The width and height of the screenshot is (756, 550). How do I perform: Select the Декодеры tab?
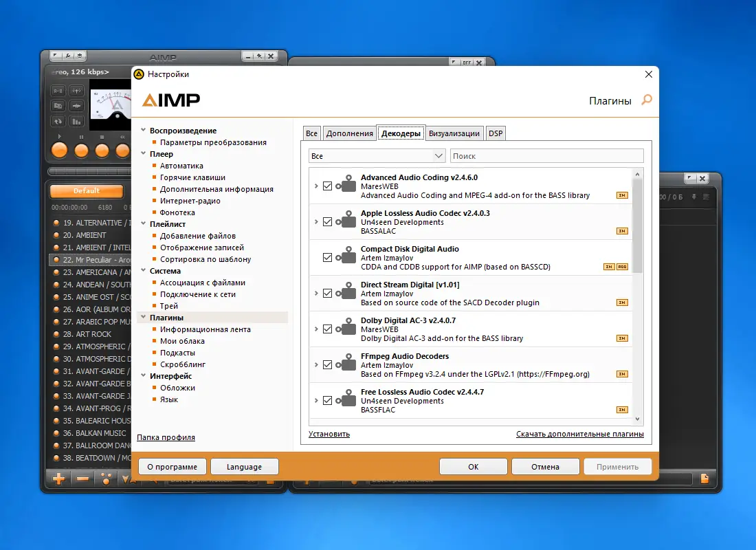(401, 133)
